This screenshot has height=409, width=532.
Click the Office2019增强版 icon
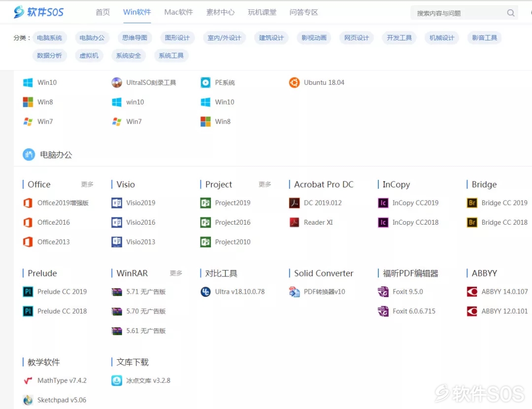(x=28, y=203)
